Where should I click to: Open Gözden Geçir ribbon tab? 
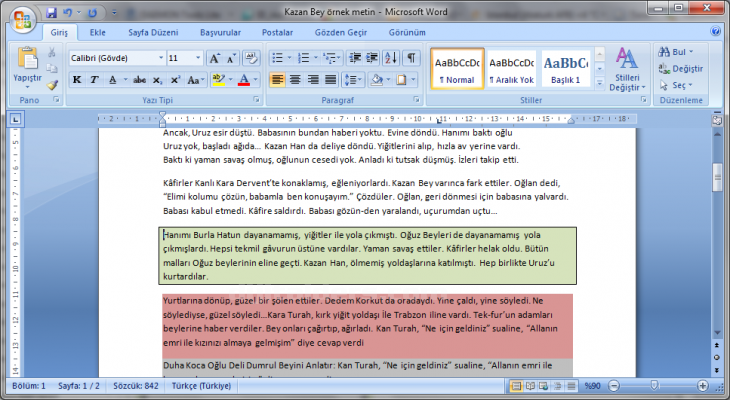(341, 33)
